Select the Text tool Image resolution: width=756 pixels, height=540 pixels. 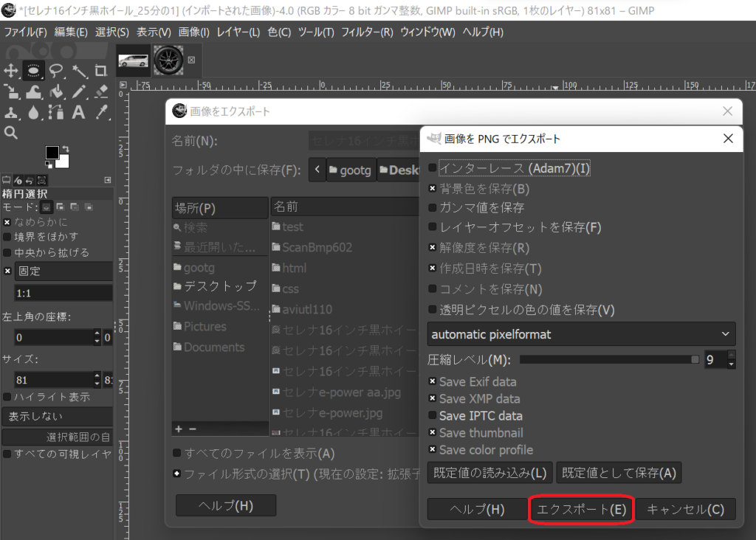[79, 112]
